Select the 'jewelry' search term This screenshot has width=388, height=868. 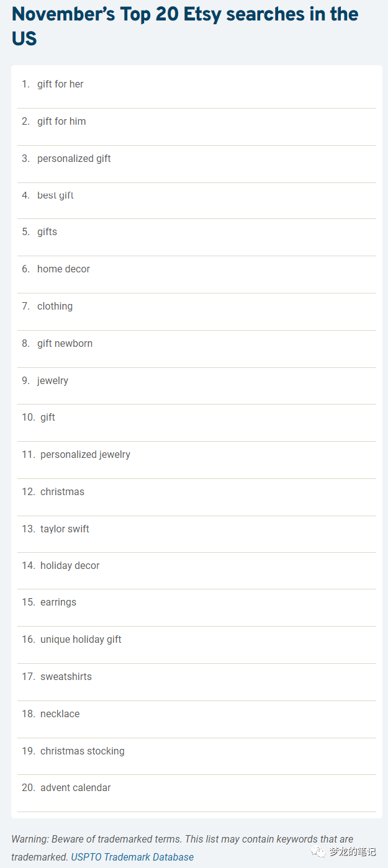pos(53,380)
